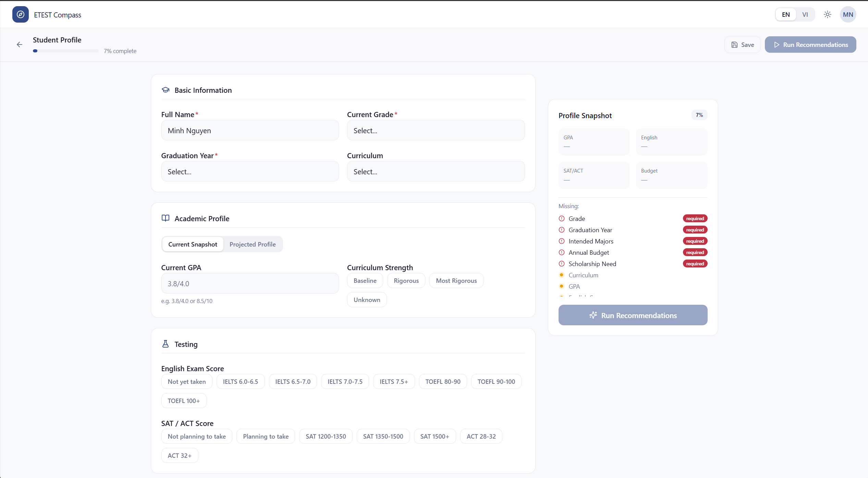The image size is (868, 478).
Task: Click the Academic Profile book icon
Action: click(x=166, y=218)
